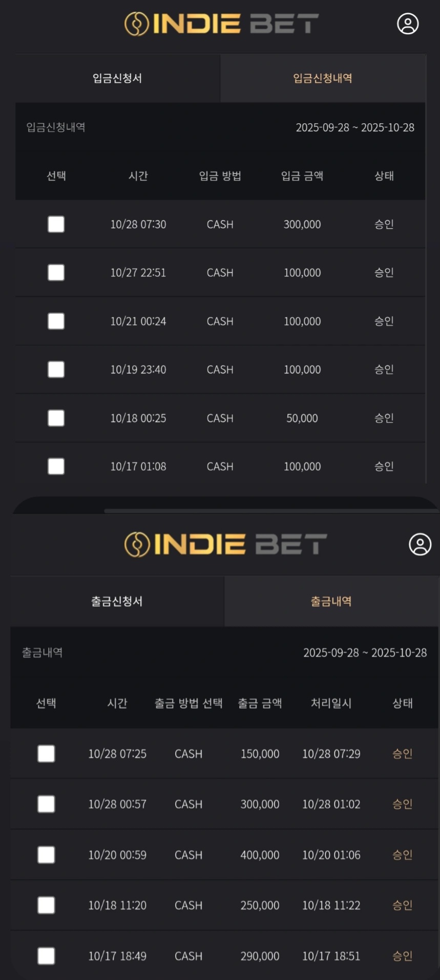Switch to the 입금신청서 tab

tap(117, 78)
